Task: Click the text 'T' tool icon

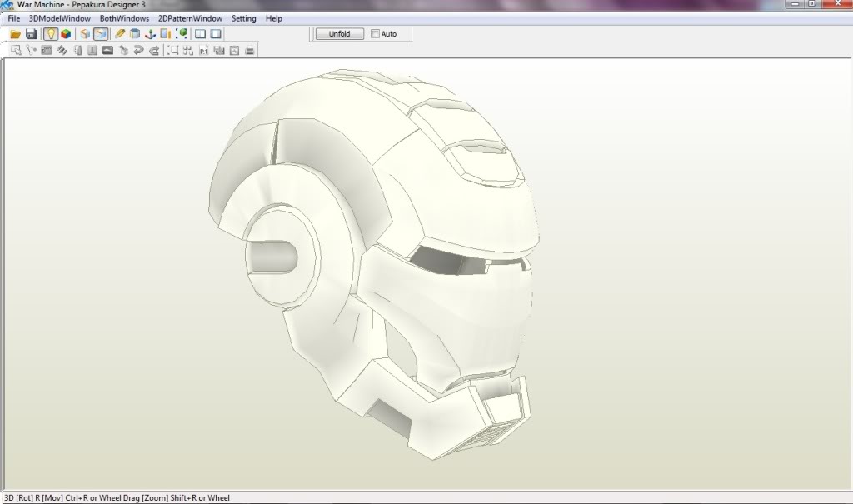Action: pos(92,51)
